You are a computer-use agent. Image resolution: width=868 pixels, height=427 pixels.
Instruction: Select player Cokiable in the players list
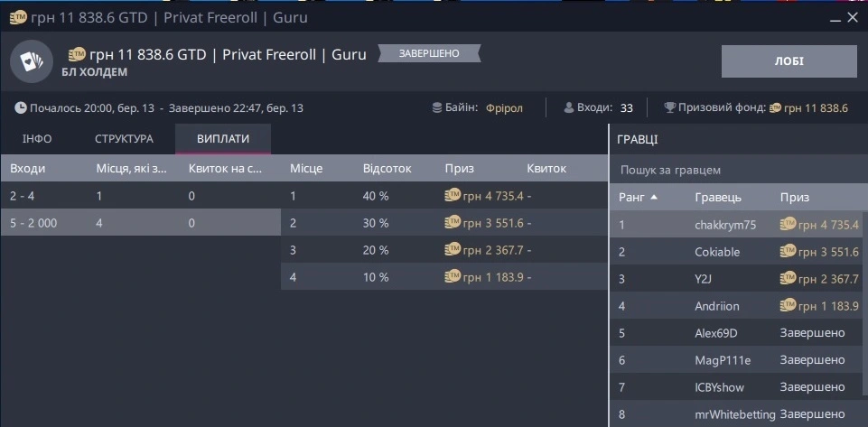click(x=717, y=252)
